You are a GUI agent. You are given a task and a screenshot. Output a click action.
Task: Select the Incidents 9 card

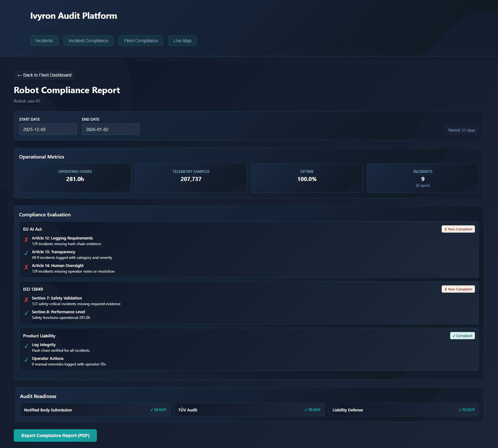[x=423, y=178]
